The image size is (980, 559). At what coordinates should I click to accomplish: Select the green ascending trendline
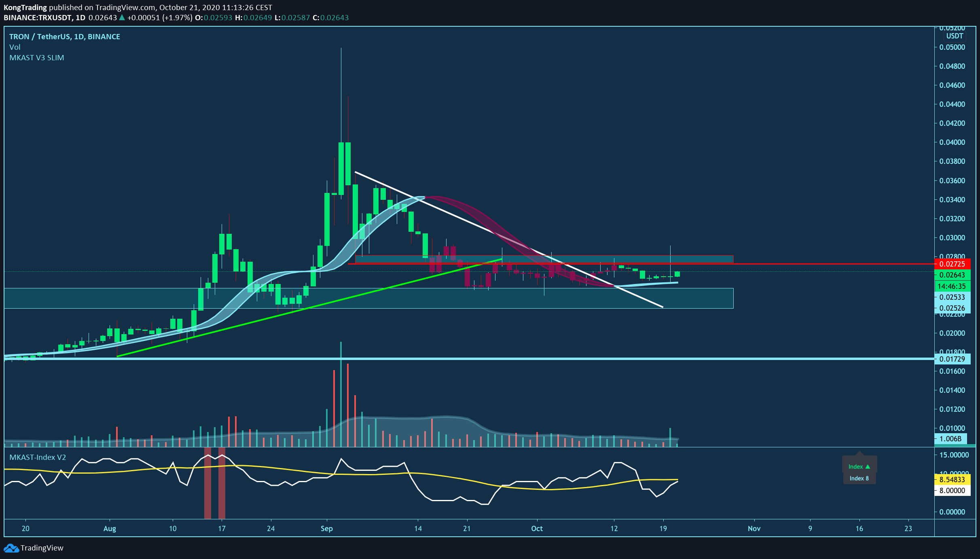309,308
